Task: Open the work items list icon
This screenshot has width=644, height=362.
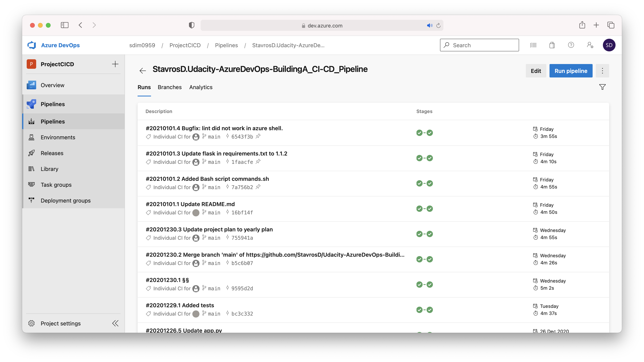Action: (x=533, y=45)
